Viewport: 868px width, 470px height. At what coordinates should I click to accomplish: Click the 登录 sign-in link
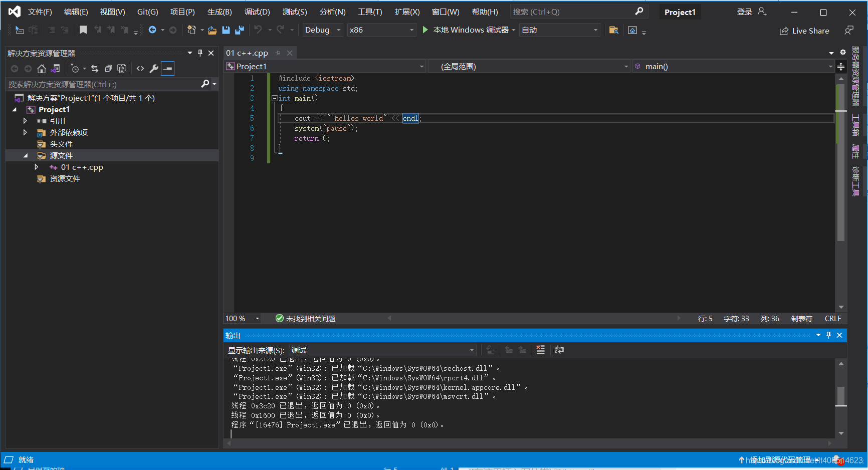pos(745,12)
